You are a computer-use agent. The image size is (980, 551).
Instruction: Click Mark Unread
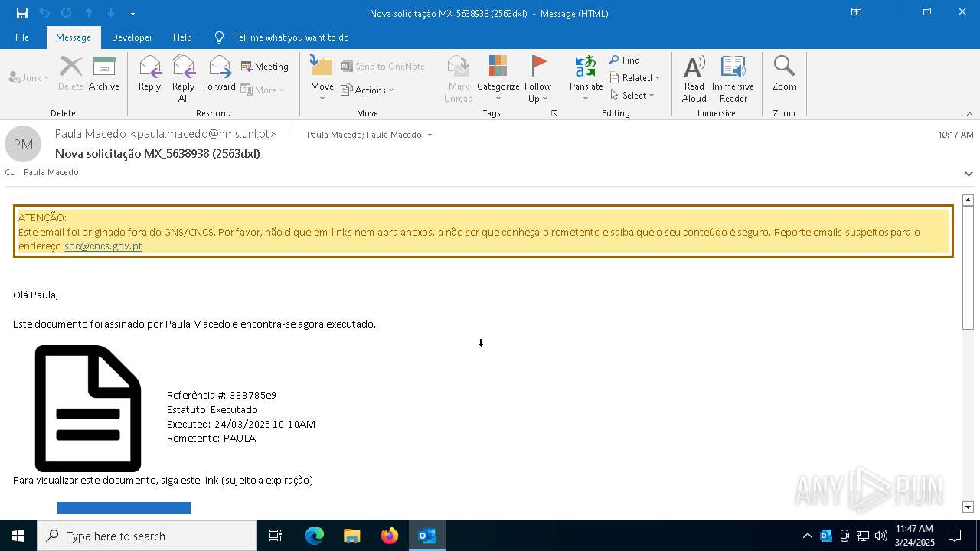click(459, 78)
